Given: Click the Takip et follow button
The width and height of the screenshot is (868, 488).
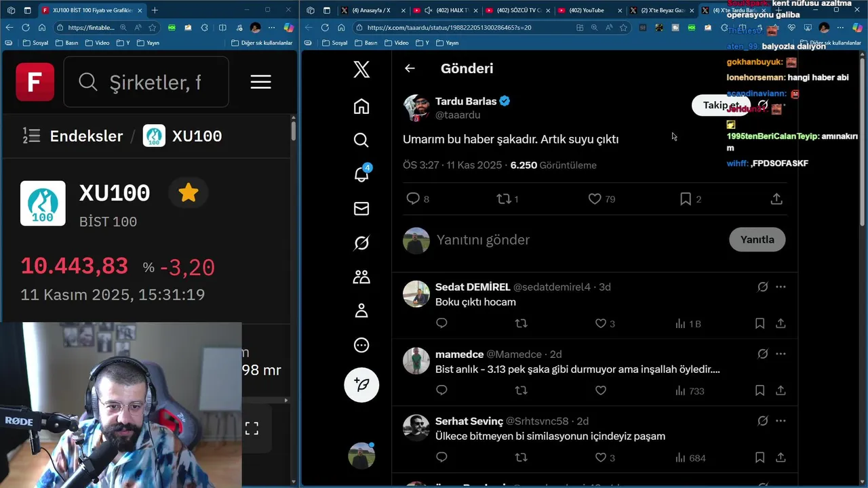Looking at the screenshot, I should pyautogui.click(x=721, y=105).
